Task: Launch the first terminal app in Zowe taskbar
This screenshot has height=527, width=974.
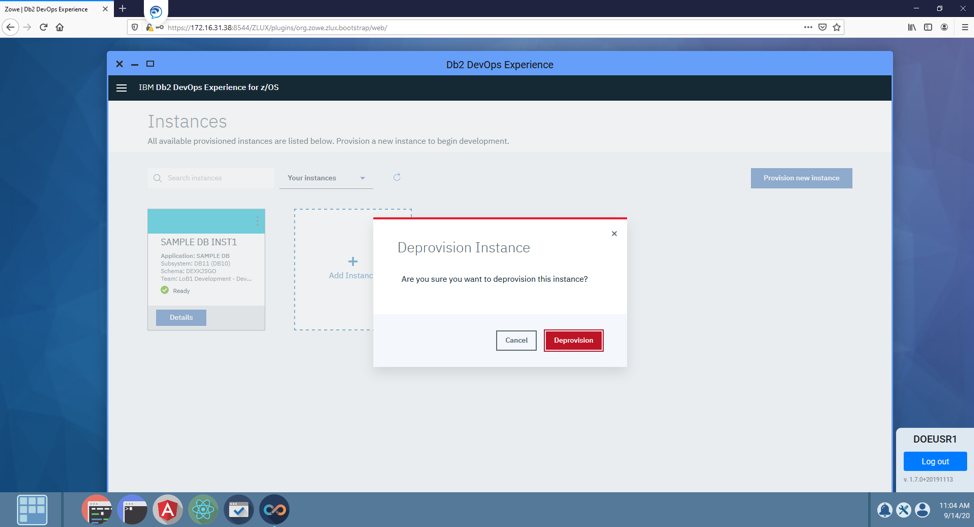Action: coord(97,510)
